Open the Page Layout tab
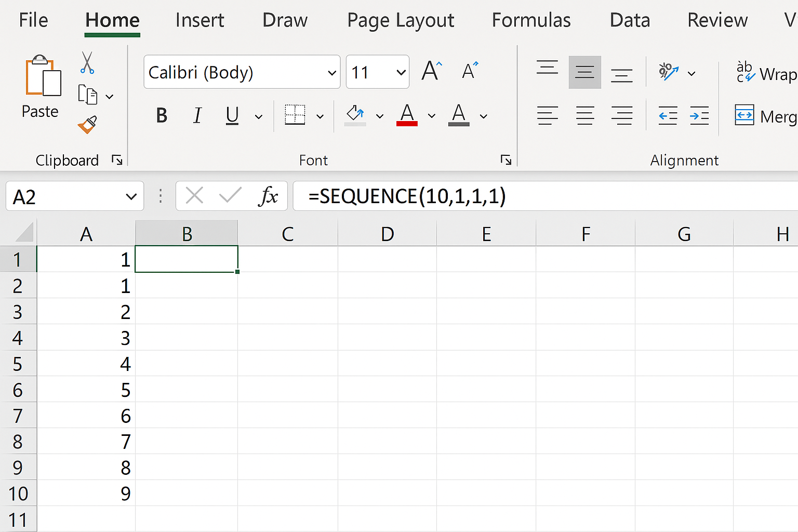Screen dimensions: 798x532 click(401, 21)
